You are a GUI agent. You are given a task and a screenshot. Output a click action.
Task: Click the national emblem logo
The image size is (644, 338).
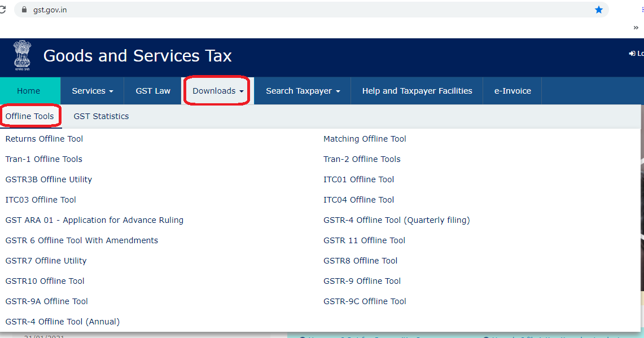click(x=21, y=56)
